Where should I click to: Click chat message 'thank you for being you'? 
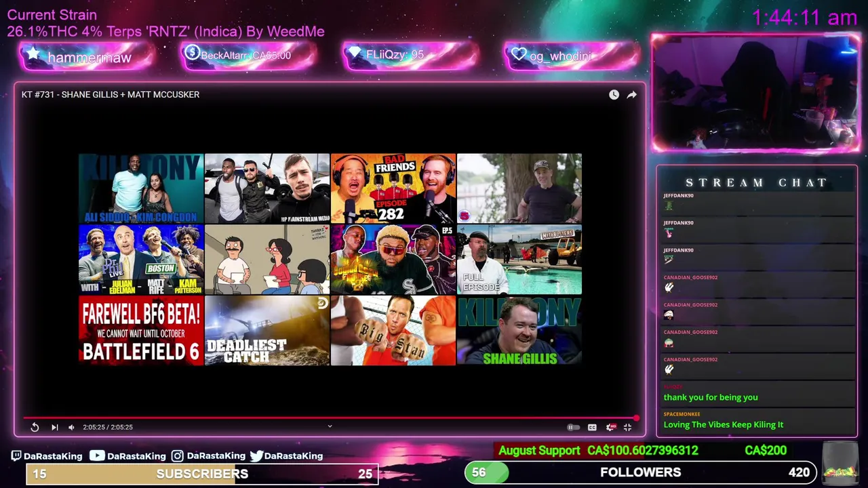coord(711,397)
